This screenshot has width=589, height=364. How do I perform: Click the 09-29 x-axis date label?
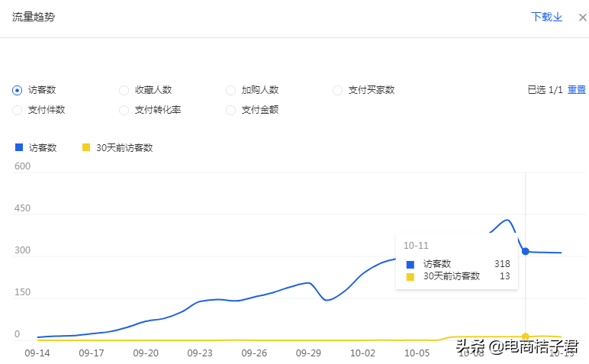pos(308,353)
